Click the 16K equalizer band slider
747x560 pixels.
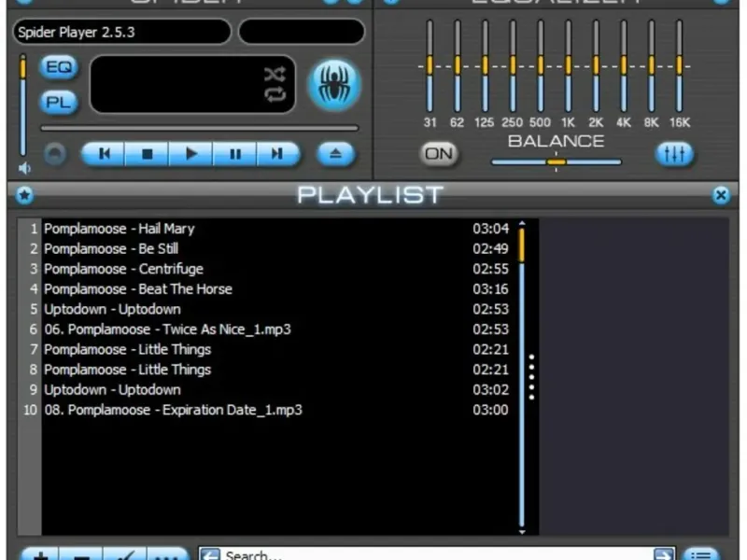pos(679,65)
